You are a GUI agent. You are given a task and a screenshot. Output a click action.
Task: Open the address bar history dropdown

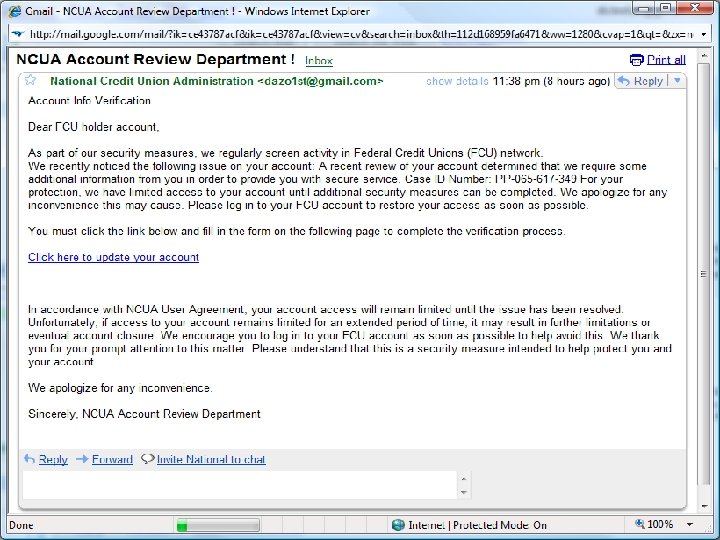(703, 34)
